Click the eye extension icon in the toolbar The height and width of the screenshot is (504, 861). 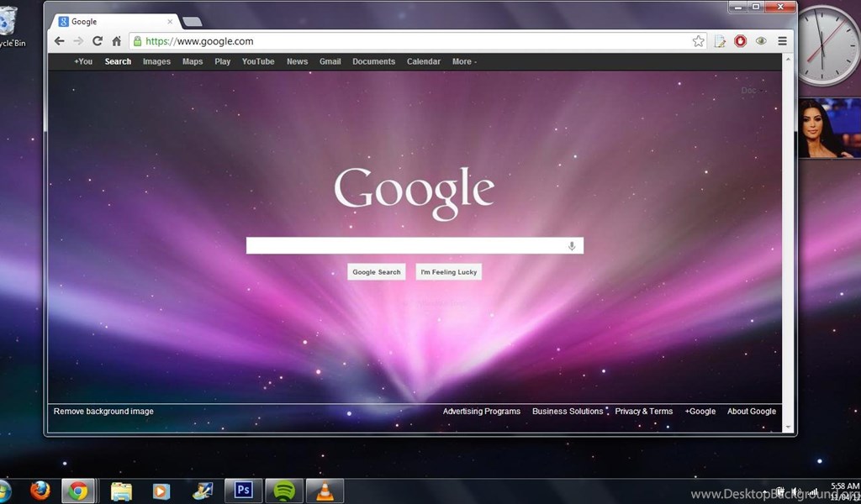click(x=761, y=41)
